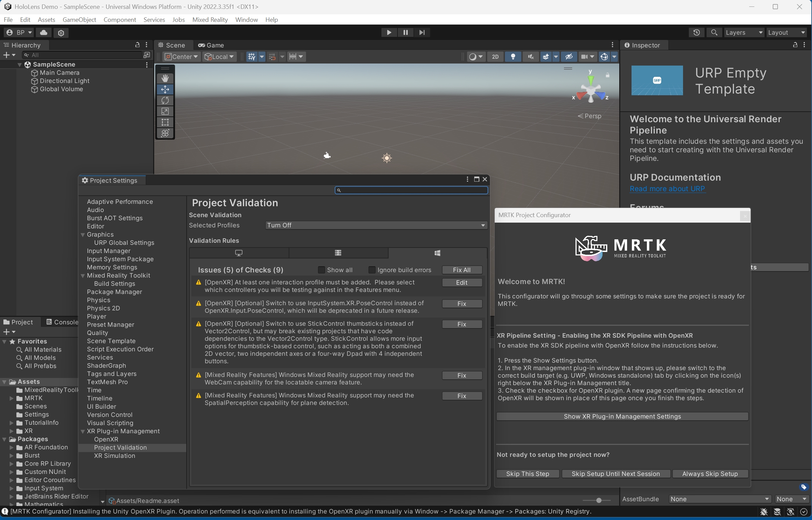
Task: Adjust the project icon size slider
Action: coord(598,501)
